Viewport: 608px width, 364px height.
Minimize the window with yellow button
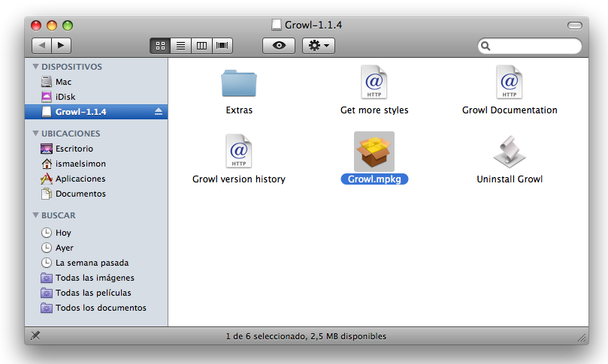[x=52, y=26]
